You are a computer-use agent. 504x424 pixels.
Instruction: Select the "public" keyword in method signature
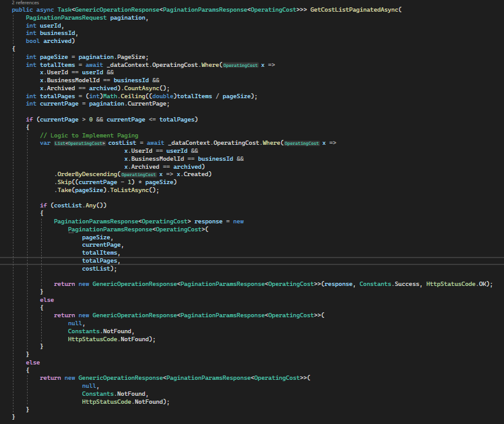22,10
